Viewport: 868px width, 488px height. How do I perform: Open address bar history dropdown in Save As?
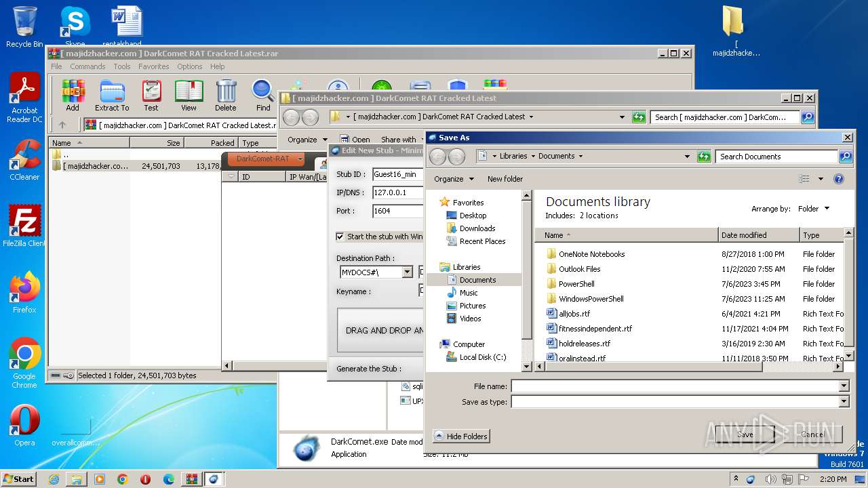688,157
